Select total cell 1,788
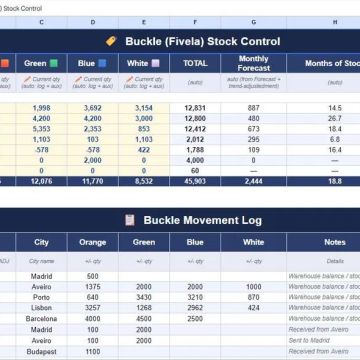This screenshot has width=360, height=360. 195,150
